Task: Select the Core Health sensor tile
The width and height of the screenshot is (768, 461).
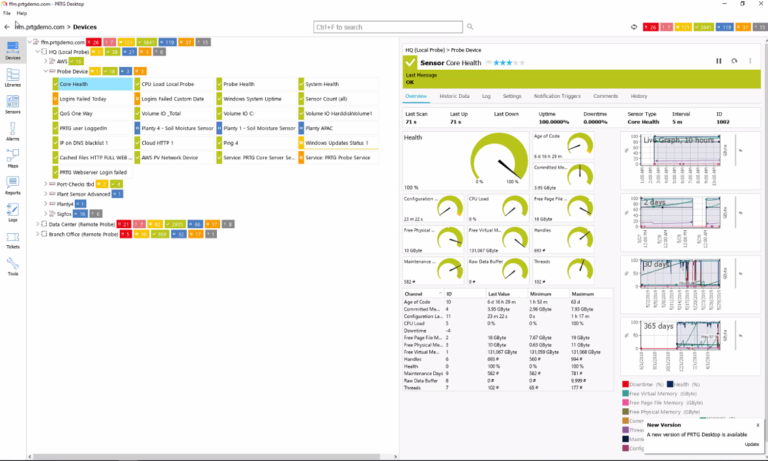Action: pyautogui.click(x=93, y=84)
